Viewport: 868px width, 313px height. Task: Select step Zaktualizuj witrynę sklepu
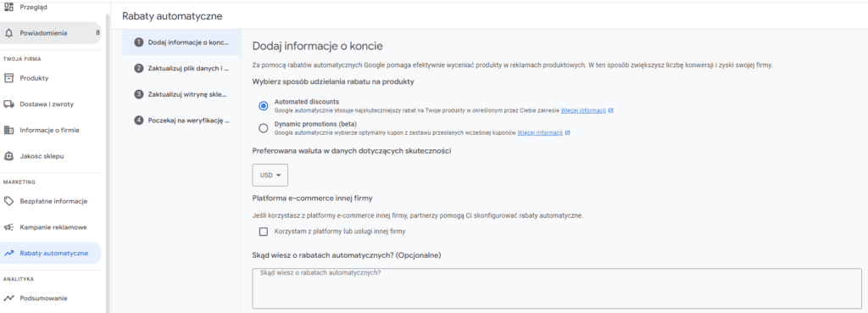pos(181,94)
